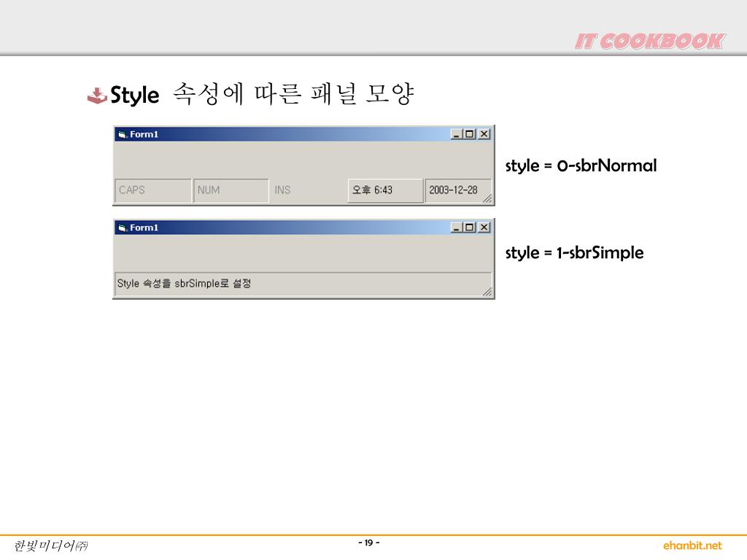This screenshot has width=747, height=560.
Task: Click the INS panel in the status bar
Action: tap(309, 190)
